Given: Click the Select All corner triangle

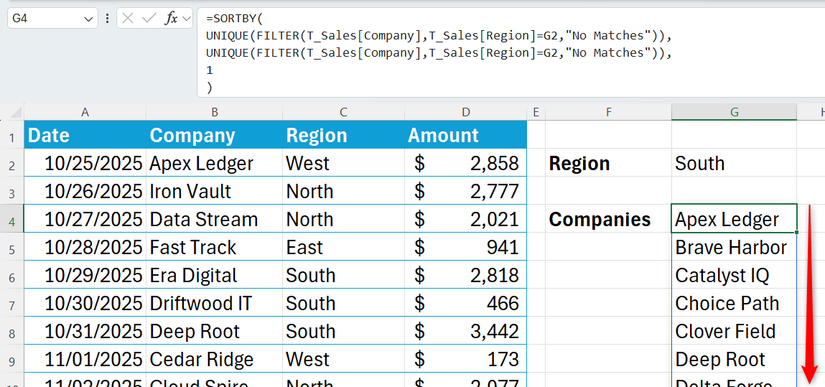Looking at the screenshot, I should tap(15, 112).
